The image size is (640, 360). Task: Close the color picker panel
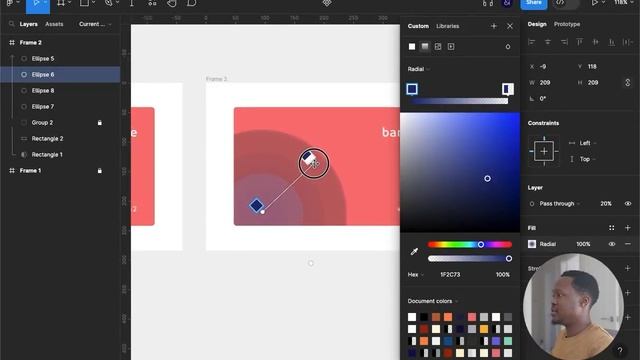[510, 26]
